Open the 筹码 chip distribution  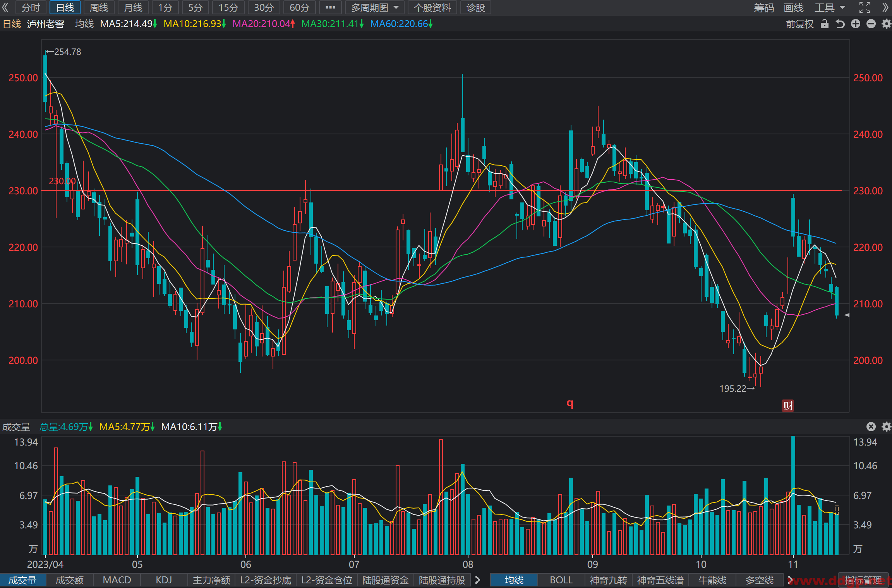pyautogui.click(x=764, y=7)
